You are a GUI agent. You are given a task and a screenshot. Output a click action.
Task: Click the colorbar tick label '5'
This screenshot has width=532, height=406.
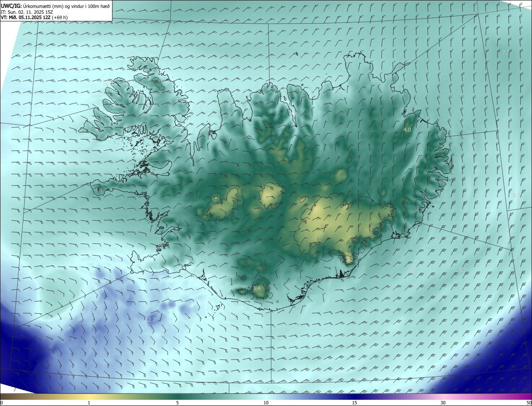tap(177, 403)
